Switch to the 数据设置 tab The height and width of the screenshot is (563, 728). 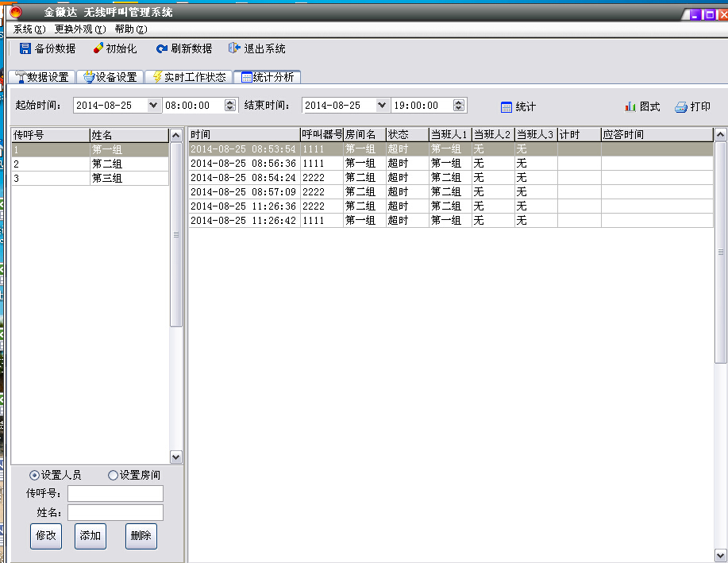(42, 77)
